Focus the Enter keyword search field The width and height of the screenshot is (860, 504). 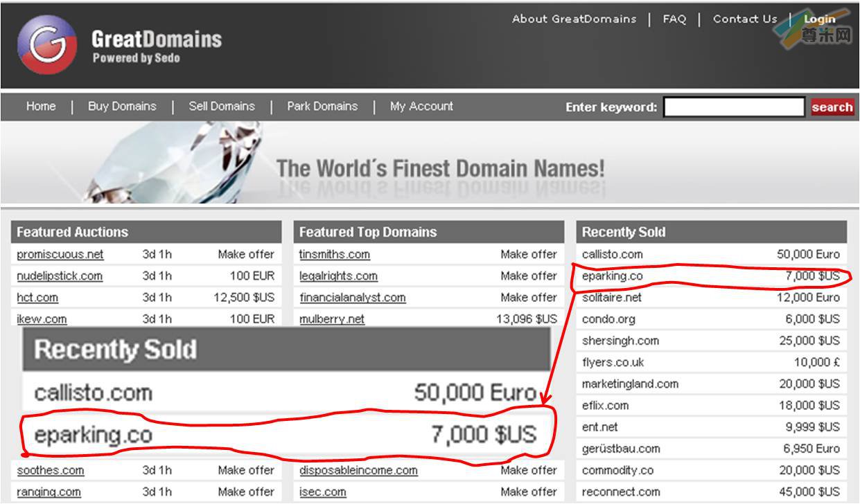[734, 107]
